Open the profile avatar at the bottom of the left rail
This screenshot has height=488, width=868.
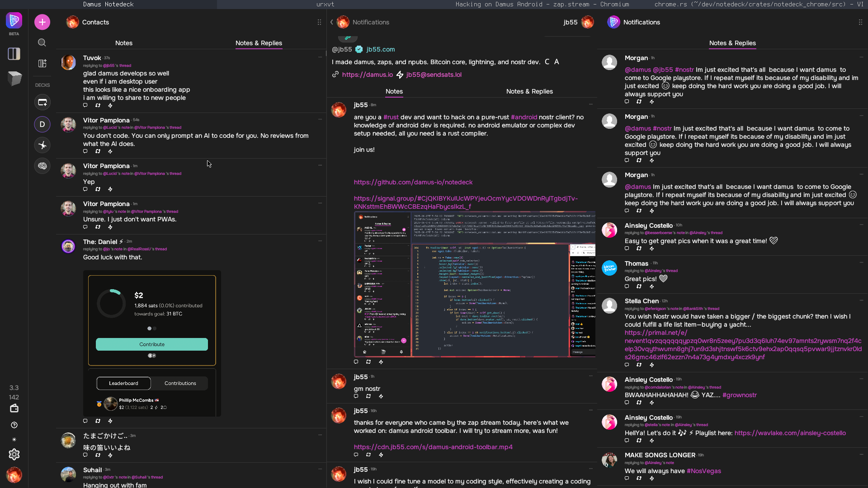(14, 475)
